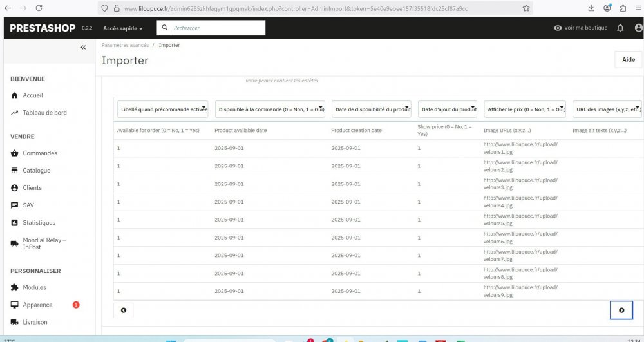This screenshot has height=342, width=644.
Task: Click the 'Image alt texts (x,y,z...)' cell
Action: (x=599, y=131)
